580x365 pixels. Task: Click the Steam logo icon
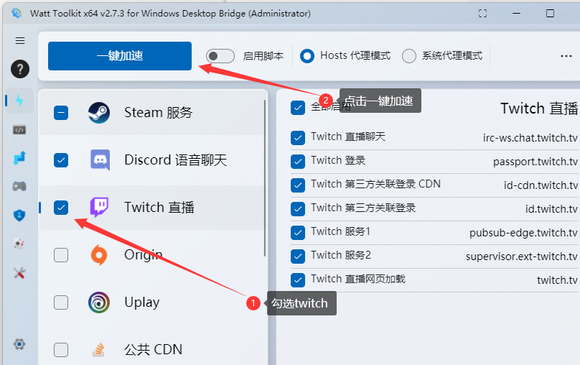tap(99, 112)
